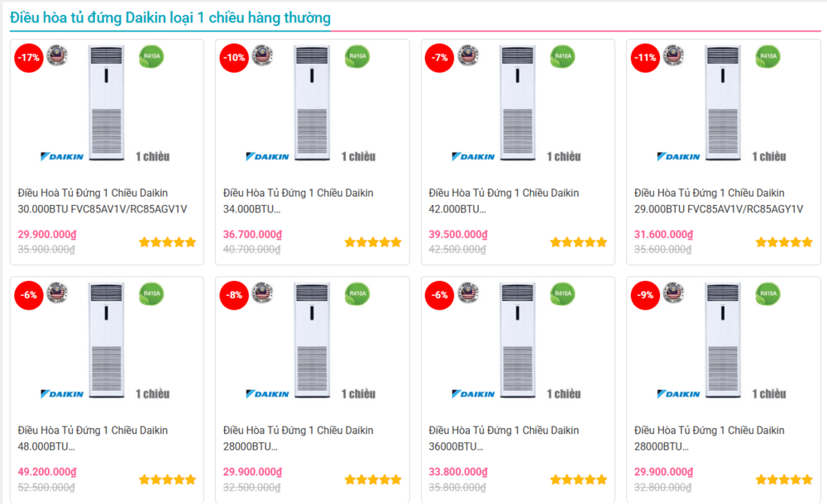Click star rating of 36.700.000₫ product
Viewport: 827px width, 504px height.
point(373,242)
